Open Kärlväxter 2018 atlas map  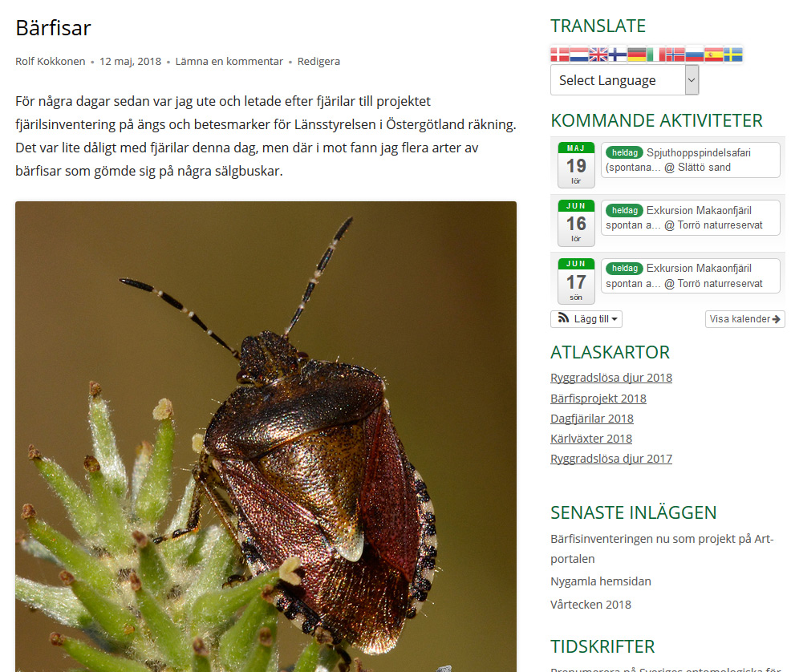pyautogui.click(x=591, y=439)
